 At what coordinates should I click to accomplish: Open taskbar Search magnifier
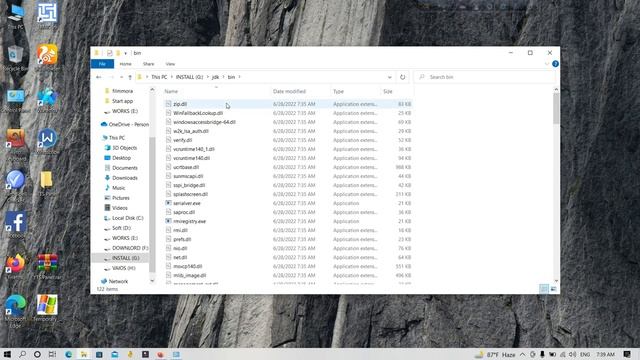[22, 354]
